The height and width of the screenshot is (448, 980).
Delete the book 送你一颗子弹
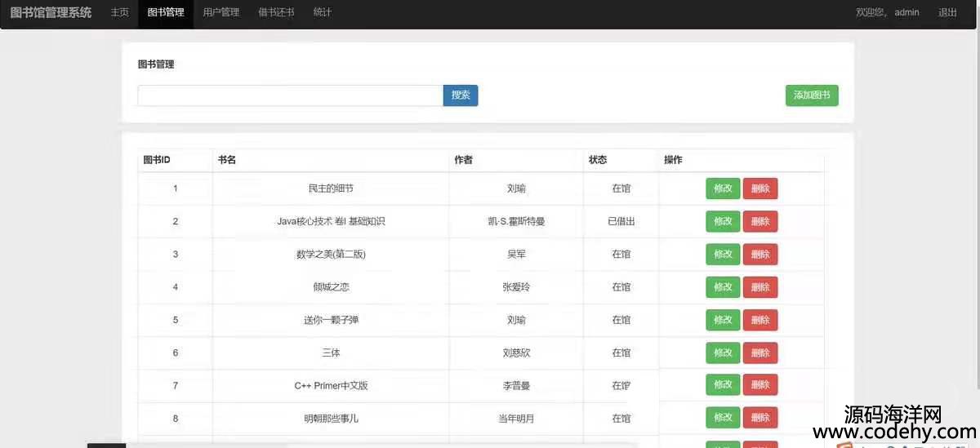(x=759, y=320)
